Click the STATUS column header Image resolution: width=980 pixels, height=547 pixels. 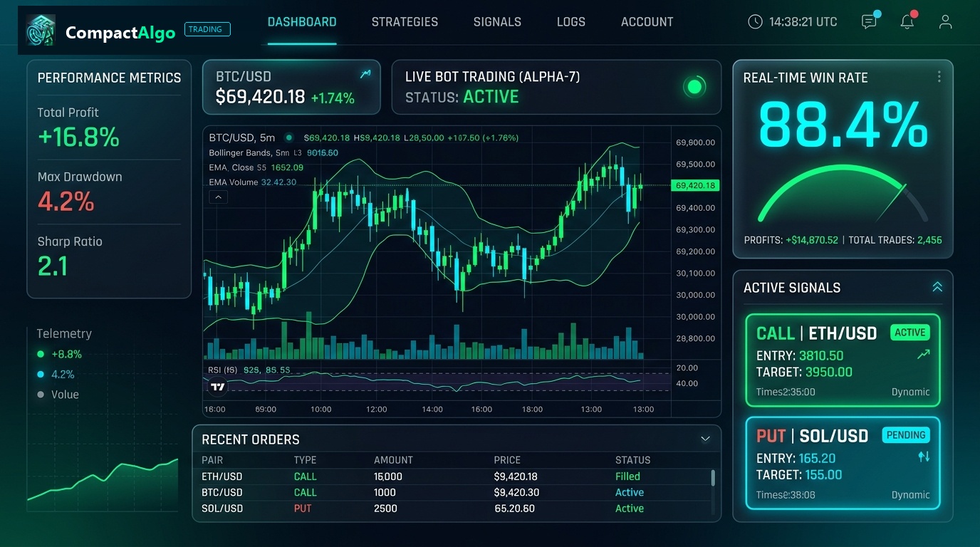(x=632, y=460)
